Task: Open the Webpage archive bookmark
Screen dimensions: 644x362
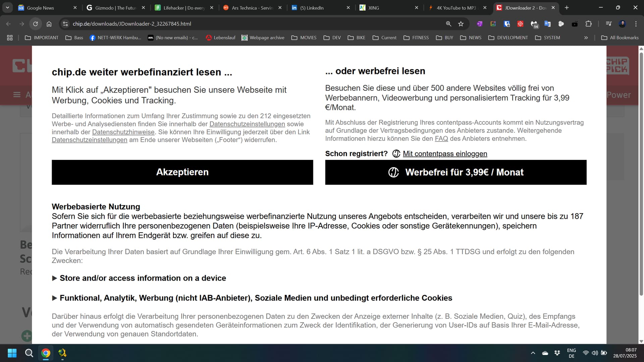Action: [x=263, y=38]
